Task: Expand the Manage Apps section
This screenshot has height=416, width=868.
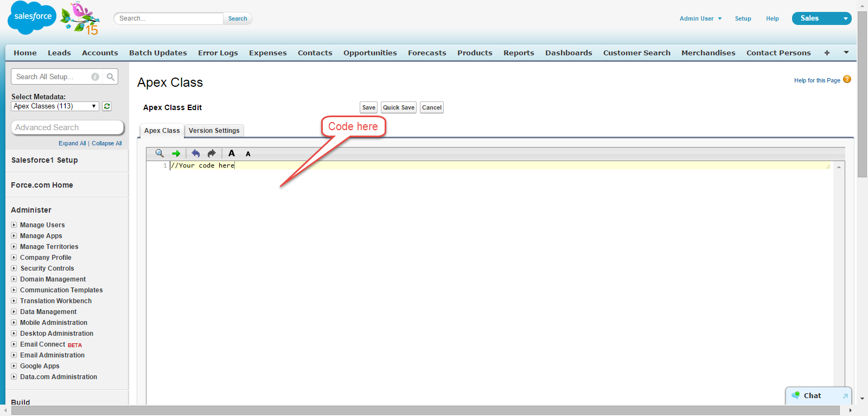Action: (14, 235)
